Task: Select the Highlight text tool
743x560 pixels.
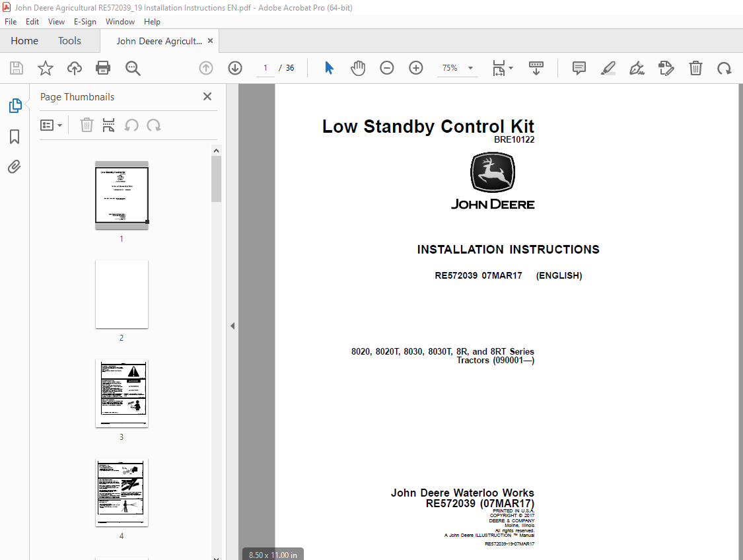Action: 608,68
